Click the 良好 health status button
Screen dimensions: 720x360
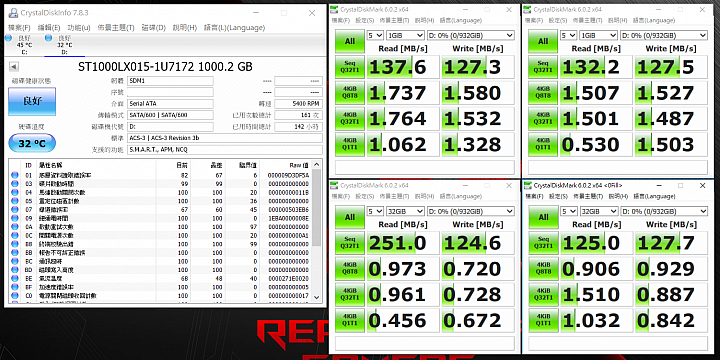point(32,101)
